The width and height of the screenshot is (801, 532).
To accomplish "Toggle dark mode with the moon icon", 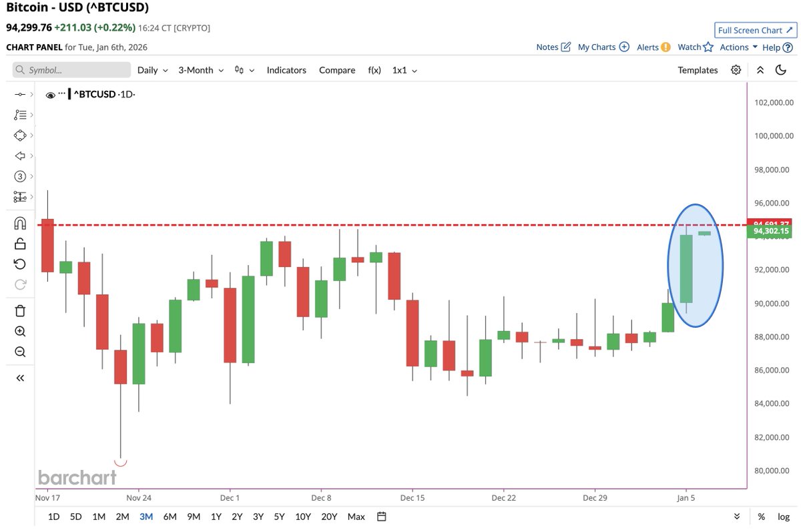I will (781, 69).
